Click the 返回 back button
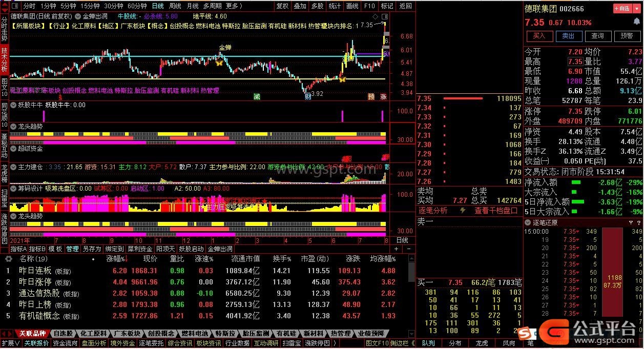Screen dimensions: 644x349 405,6
